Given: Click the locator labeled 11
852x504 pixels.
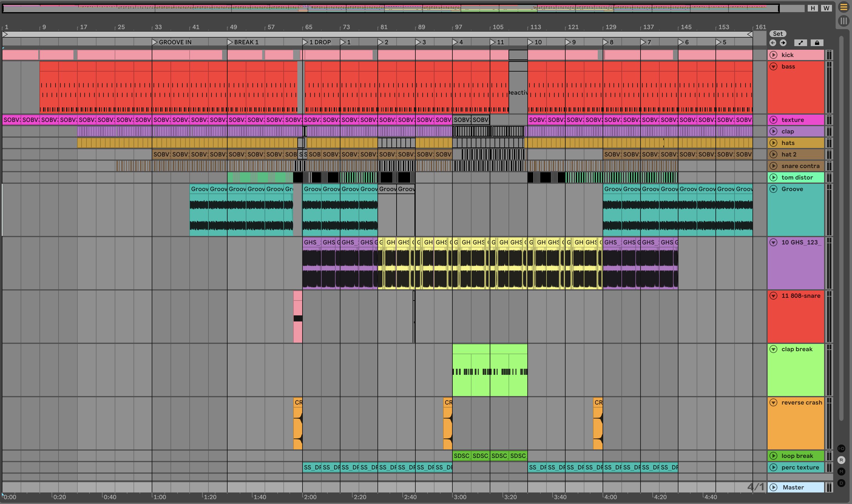Looking at the screenshot, I should [x=497, y=42].
